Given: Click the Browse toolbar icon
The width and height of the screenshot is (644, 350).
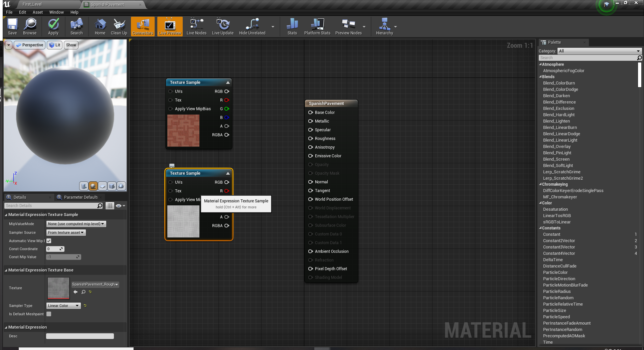Looking at the screenshot, I should 30,26.
